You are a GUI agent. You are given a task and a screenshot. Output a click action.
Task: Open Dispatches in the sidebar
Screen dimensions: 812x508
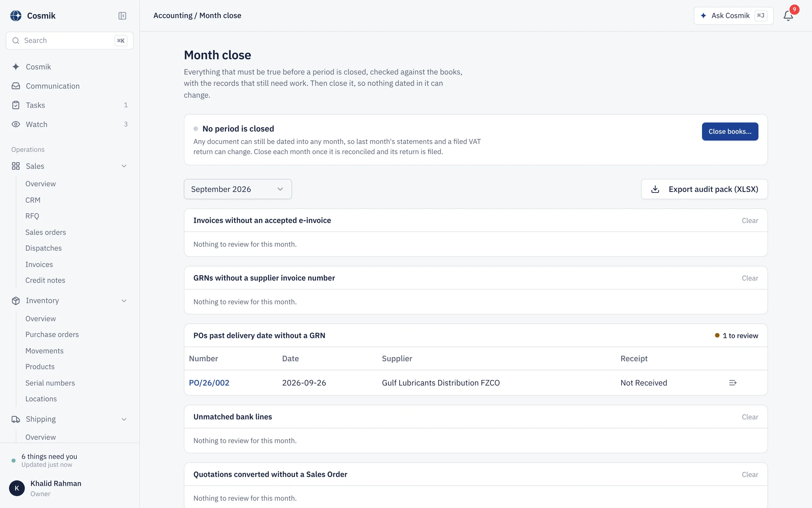click(44, 248)
